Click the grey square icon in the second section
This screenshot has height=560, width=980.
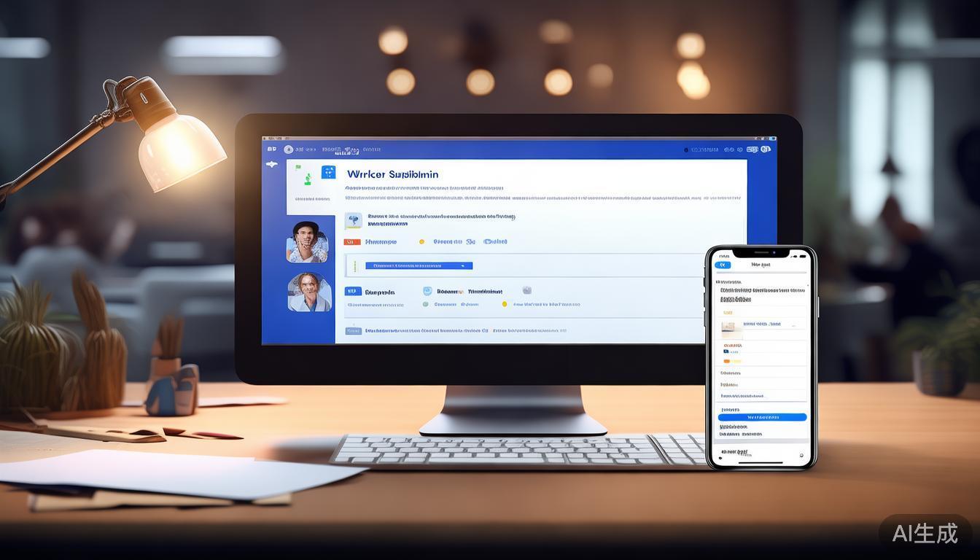click(x=526, y=290)
